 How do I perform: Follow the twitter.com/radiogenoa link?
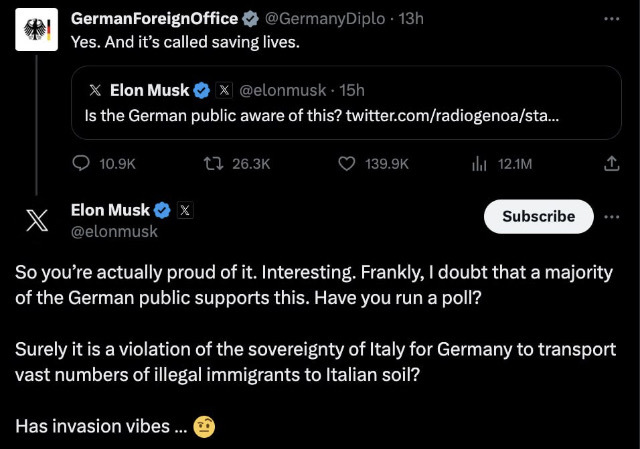tap(452, 116)
